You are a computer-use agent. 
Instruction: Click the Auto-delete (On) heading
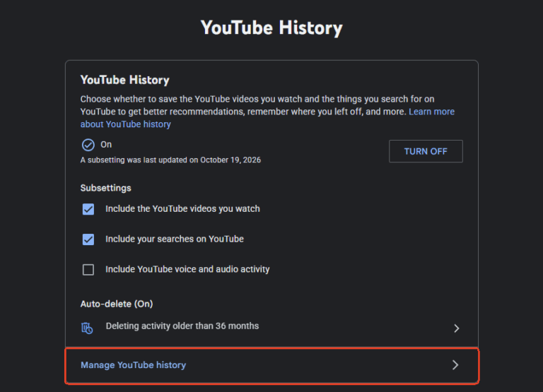117,304
